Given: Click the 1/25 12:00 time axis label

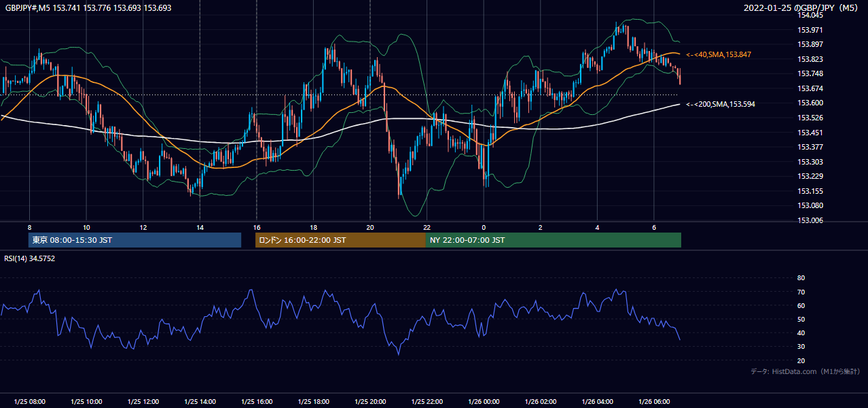Looking at the screenshot, I should (143, 402).
